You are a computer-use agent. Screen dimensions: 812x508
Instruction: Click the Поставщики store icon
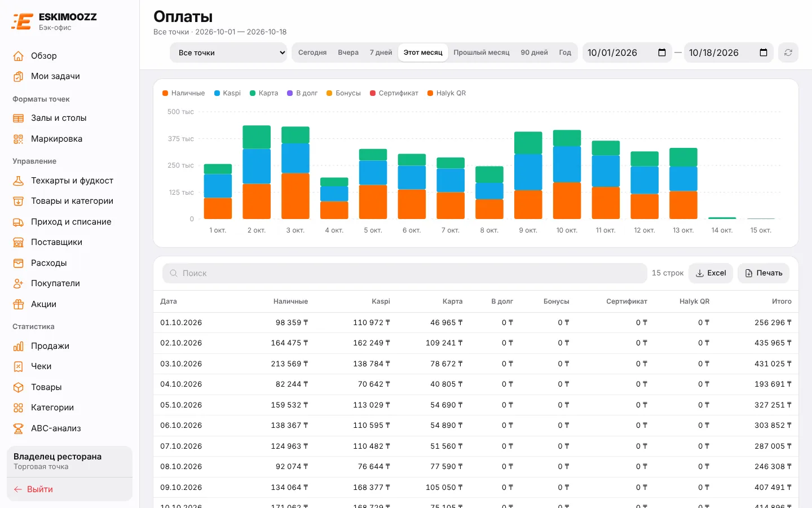point(19,242)
